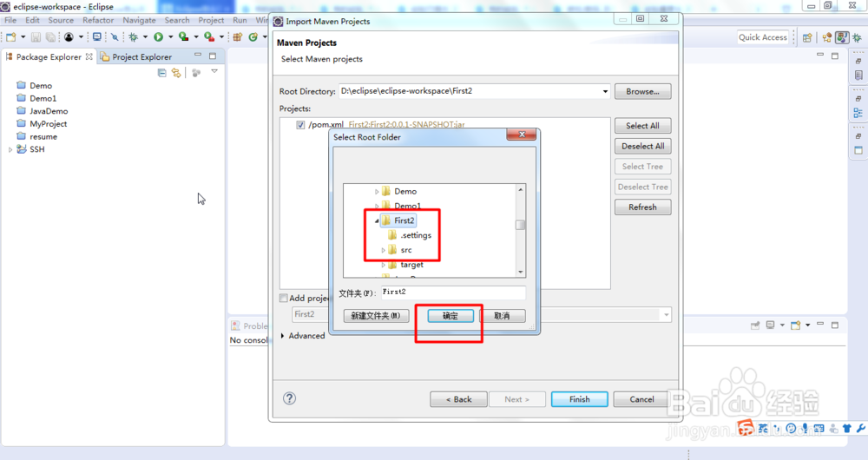
Task: Open the File menu
Action: pyautogui.click(x=10, y=20)
